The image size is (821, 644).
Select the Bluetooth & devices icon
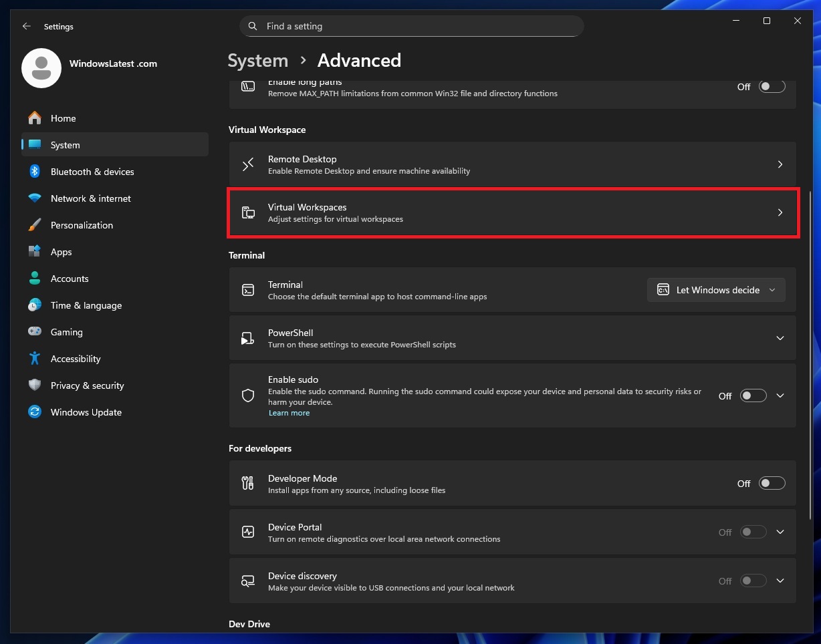point(34,172)
